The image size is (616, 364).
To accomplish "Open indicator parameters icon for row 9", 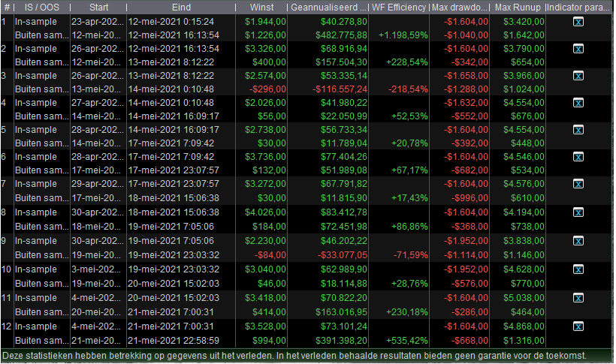I will (578, 238).
